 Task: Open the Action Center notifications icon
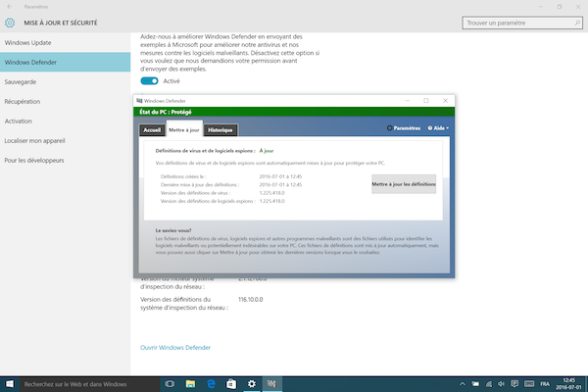pos(514,384)
